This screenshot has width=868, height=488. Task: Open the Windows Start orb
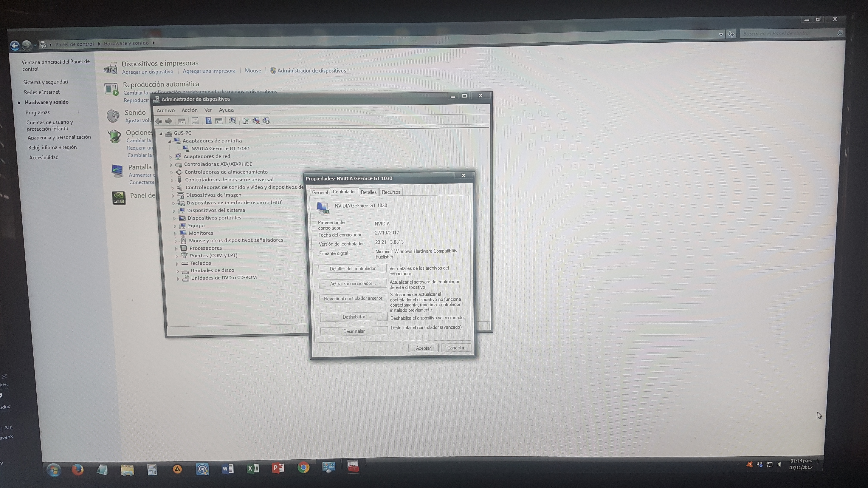coord(54,469)
